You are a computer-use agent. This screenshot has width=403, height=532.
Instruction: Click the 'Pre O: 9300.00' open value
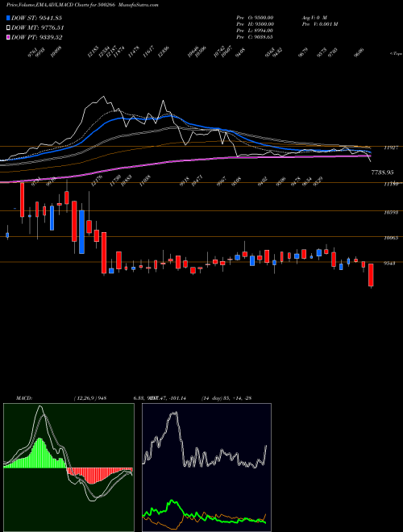coord(255,17)
